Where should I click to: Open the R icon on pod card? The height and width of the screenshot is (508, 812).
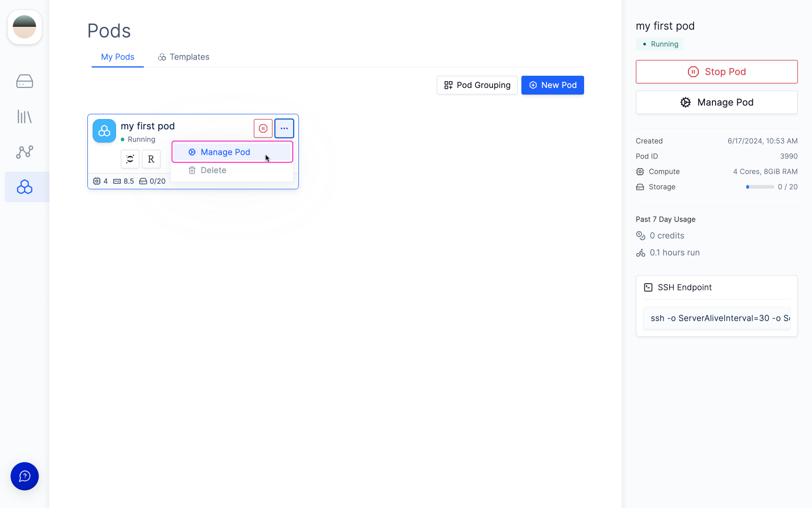(x=151, y=159)
